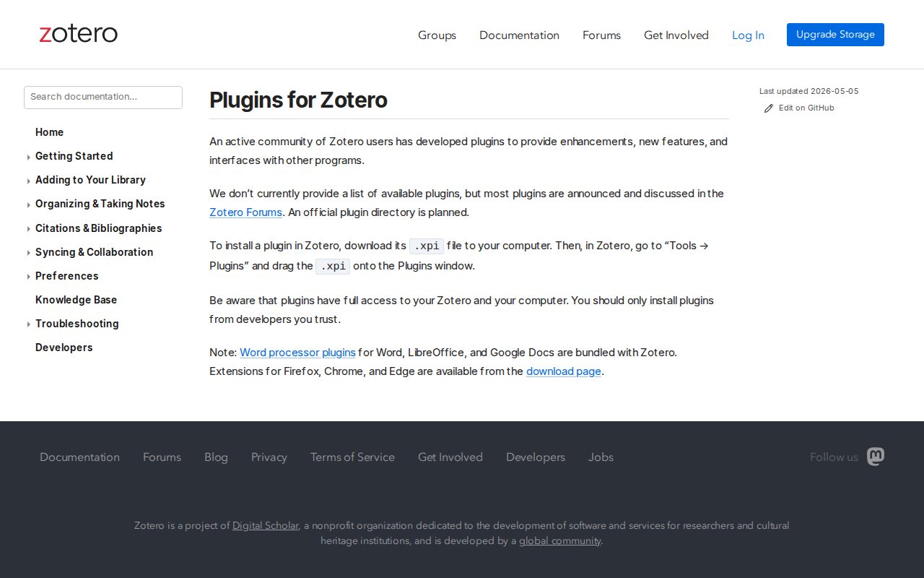This screenshot has height=578, width=924.
Task: Click the .xpi code snippet after 'drag the'
Action: tap(333, 266)
